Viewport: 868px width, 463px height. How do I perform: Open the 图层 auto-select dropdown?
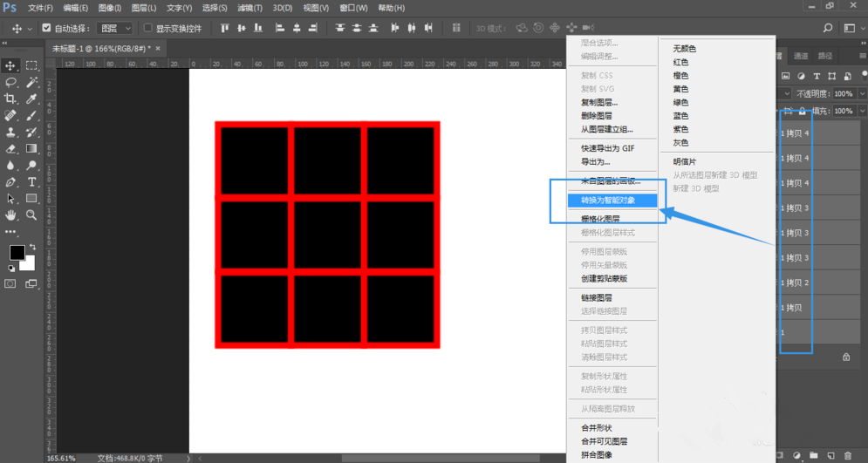(115, 28)
